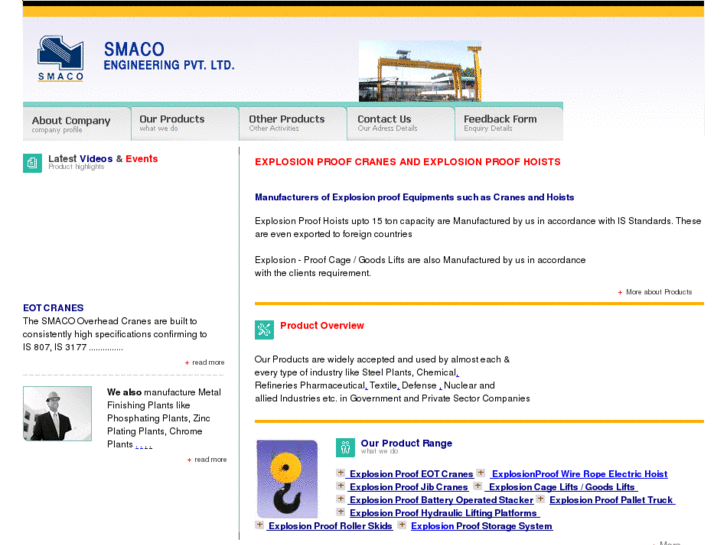727x545 pixels.
Task: Click the Product Overview heading text
Action: click(322, 326)
